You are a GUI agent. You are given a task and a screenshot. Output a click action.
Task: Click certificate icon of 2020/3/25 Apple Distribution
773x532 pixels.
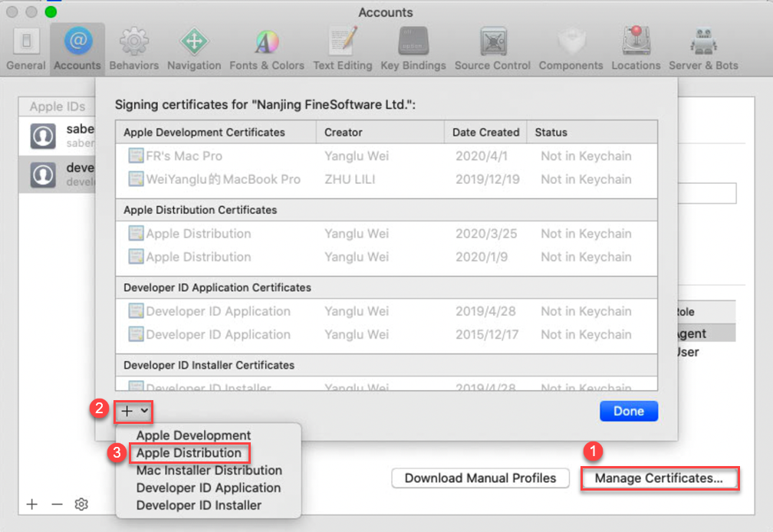click(136, 233)
